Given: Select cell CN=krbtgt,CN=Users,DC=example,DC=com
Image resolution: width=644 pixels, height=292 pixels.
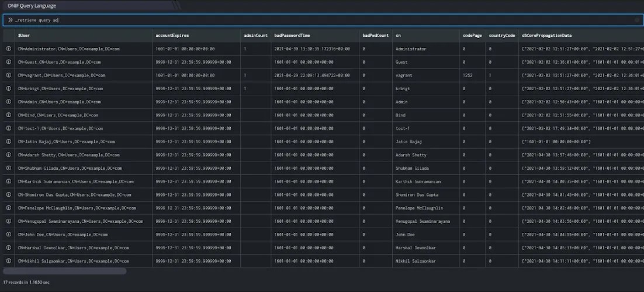Looking at the screenshot, I should [x=84, y=88].
